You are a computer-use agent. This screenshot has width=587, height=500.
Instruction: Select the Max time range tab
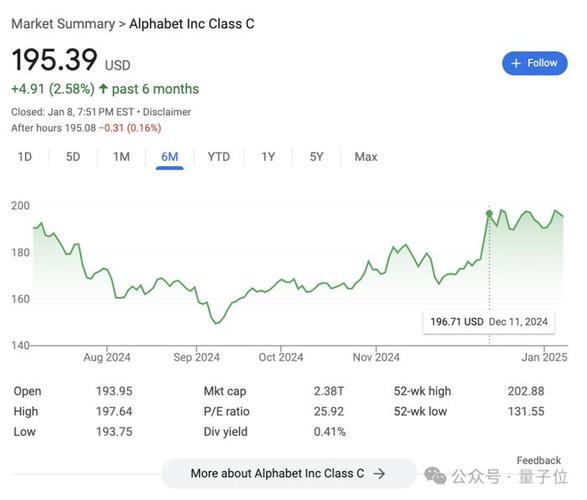pos(366,156)
